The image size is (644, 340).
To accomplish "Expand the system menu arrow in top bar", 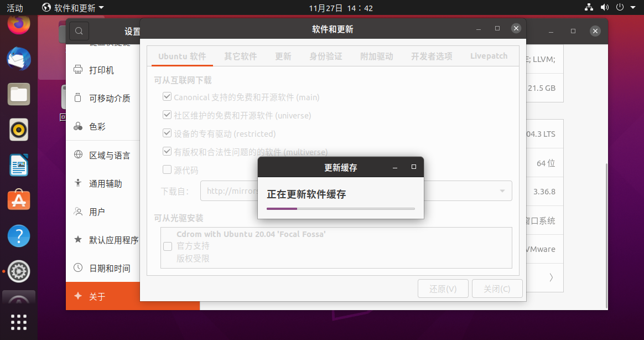I will 633,7.
